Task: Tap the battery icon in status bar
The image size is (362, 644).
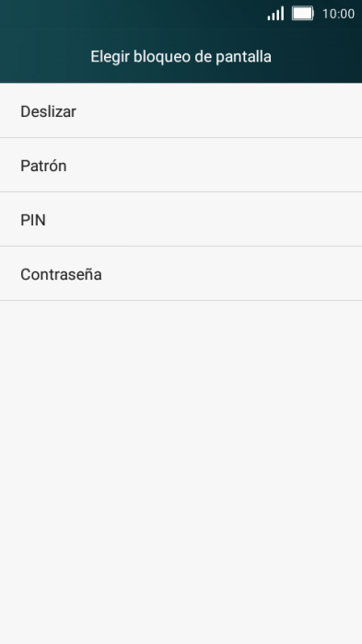Action: [x=303, y=13]
